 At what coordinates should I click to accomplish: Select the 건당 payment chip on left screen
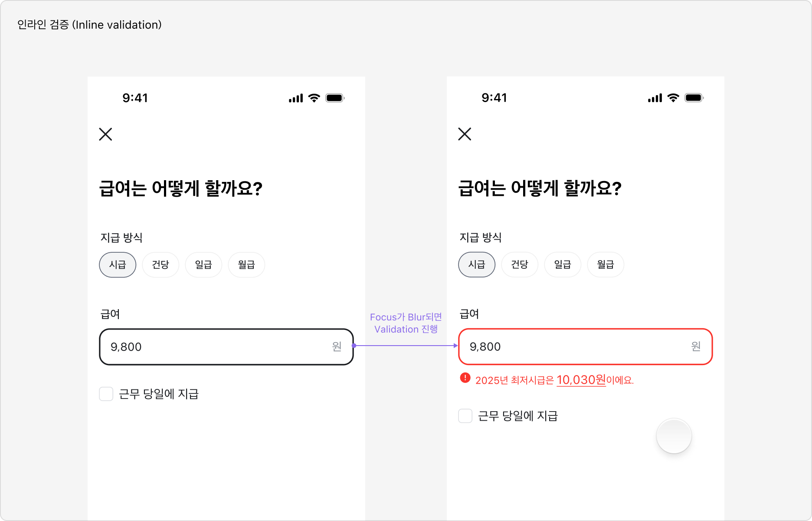click(160, 264)
